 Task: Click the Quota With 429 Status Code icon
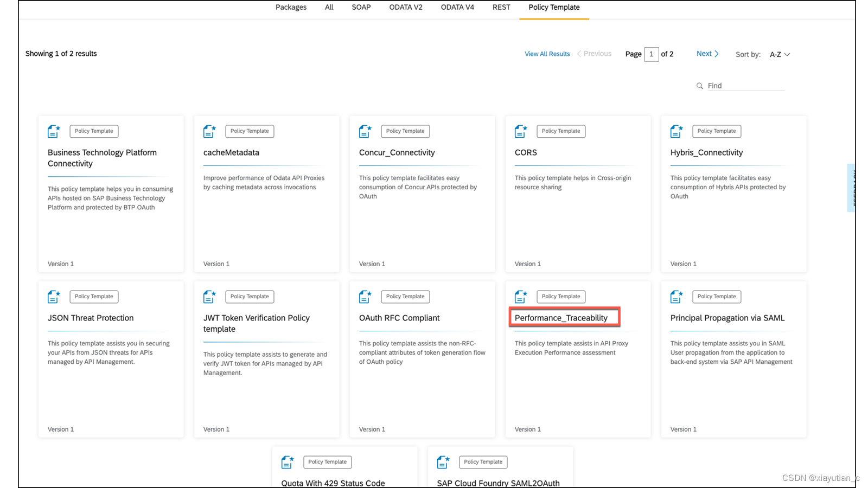click(x=288, y=462)
